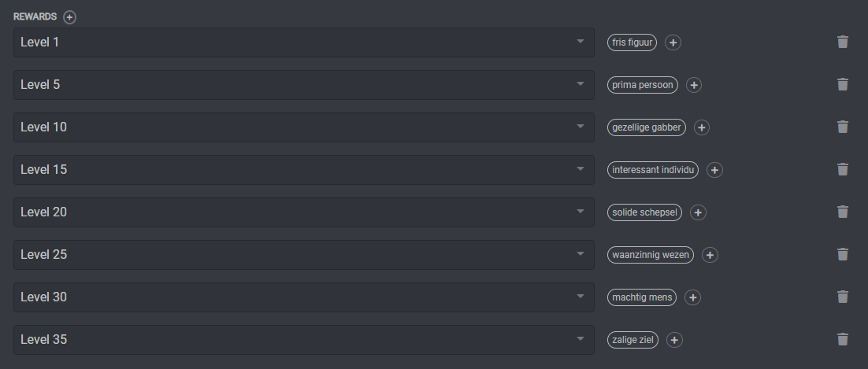Delete the Level 10 reward row
This screenshot has width=868, height=369.
click(843, 127)
